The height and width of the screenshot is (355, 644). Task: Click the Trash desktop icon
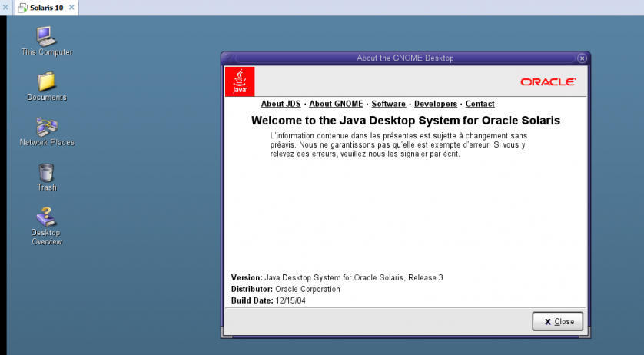pyautogui.click(x=46, y=172)
